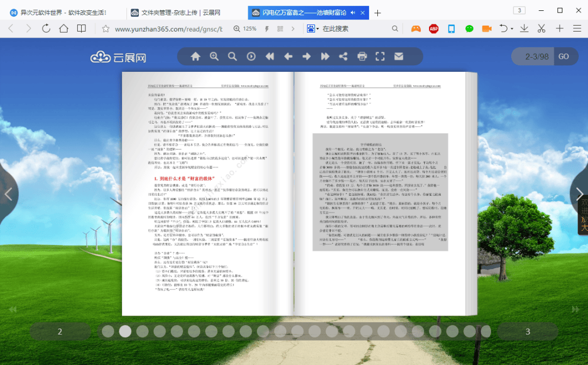
Task: Start auto-flip playback
Action: click(x=251, y=57)
